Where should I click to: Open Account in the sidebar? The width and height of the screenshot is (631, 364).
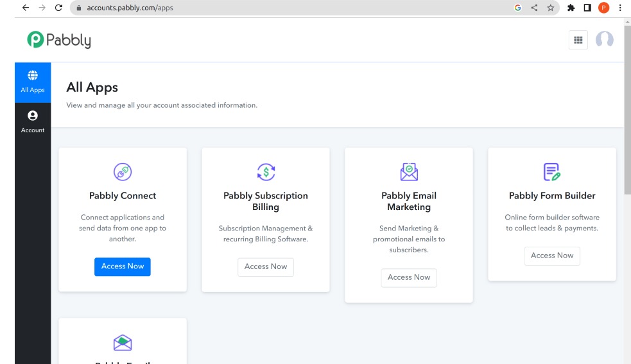click(x=33, y=122)
